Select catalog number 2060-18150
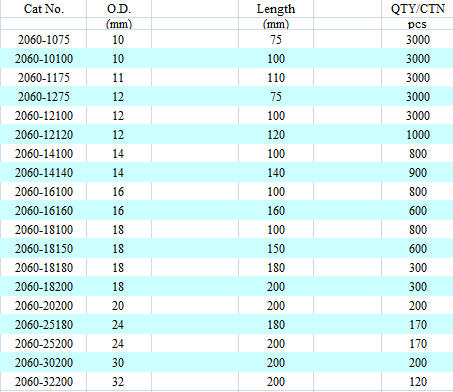Screen dimensions: 453x392 point(44,249)
